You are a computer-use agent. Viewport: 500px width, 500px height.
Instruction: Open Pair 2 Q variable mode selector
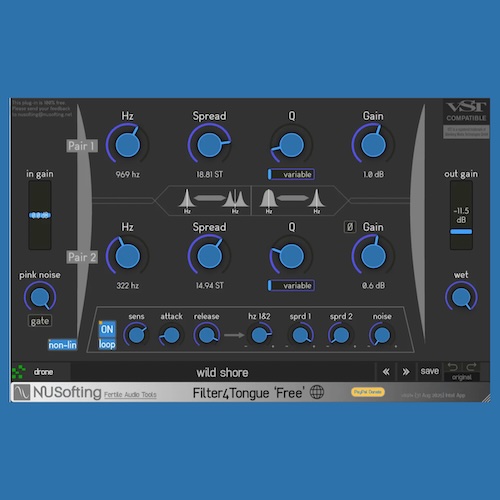tap(291, 285)
